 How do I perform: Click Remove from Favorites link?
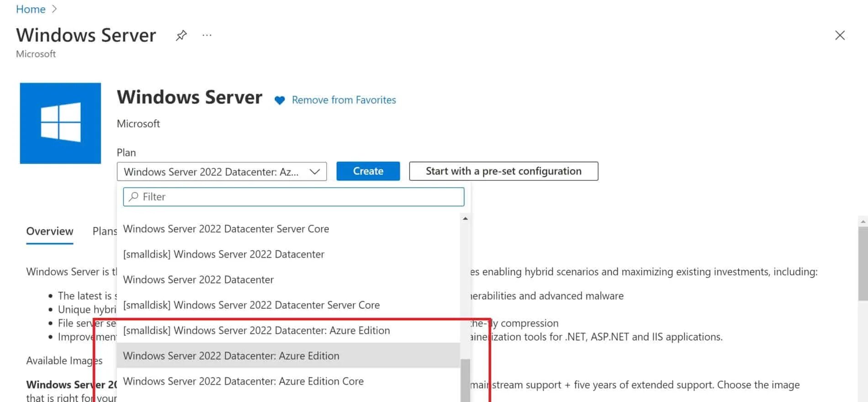pos(344,100)
